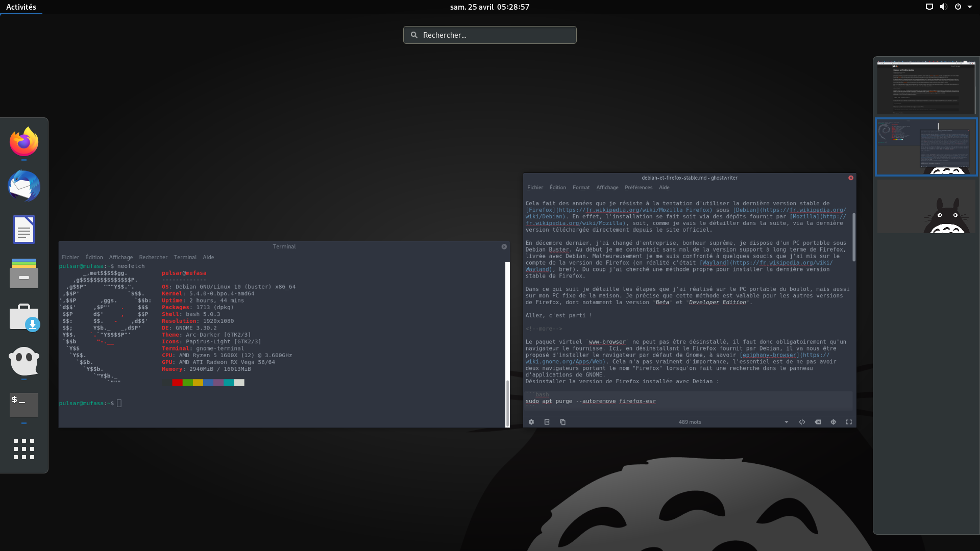
Task: Open Édition menu in Terminal window
Action: 94,257
